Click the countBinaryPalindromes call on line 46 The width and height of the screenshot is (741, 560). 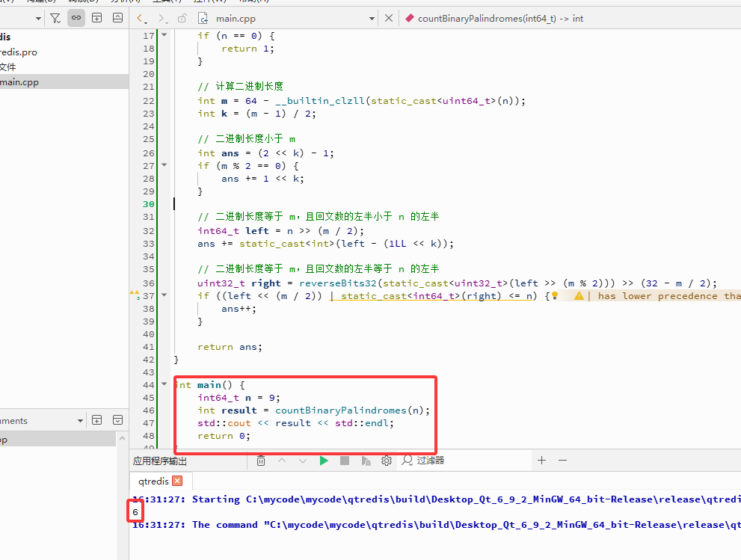pyautogui.click(x=341, y=410)
